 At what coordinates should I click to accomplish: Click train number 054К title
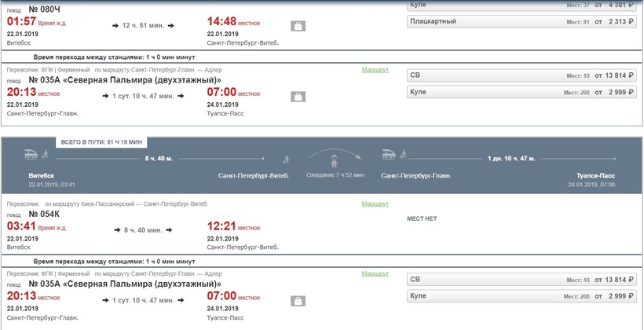[44, 214]
